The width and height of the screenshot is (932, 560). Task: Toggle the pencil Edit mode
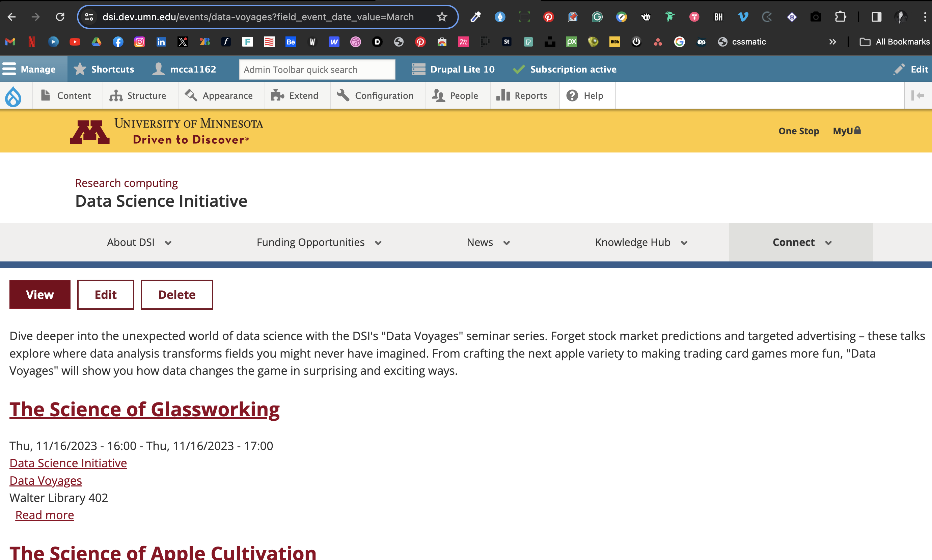(910, 69)
